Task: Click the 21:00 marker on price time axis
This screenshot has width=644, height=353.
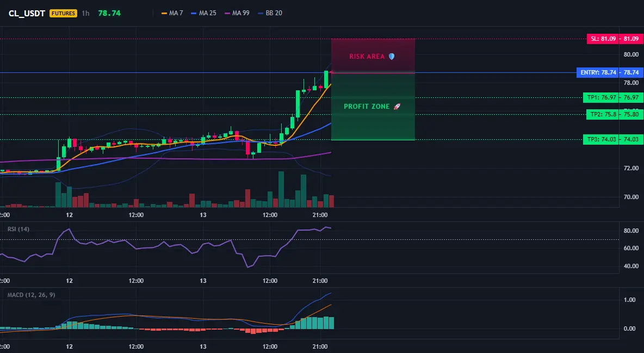Action: point(320,215)
